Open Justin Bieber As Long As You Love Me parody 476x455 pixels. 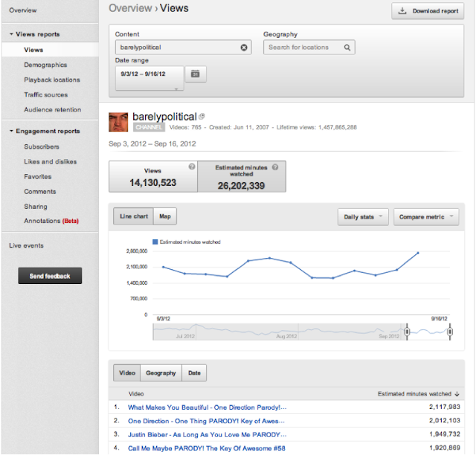207,435
